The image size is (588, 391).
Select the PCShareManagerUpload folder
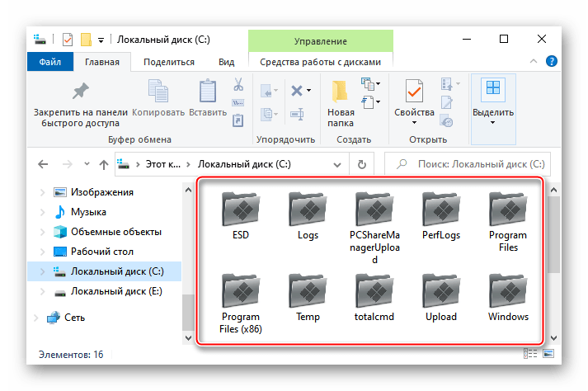tap(374, 228)
